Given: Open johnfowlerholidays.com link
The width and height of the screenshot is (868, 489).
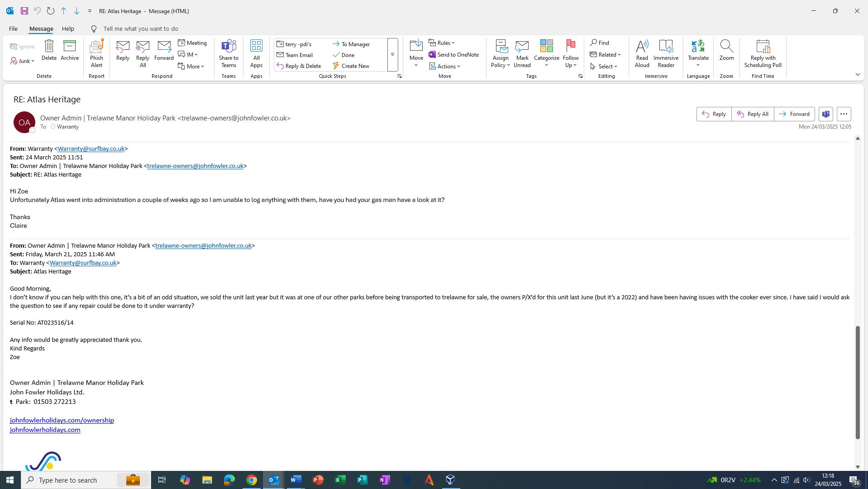Looking at the screenshot, I should [45, 430].
